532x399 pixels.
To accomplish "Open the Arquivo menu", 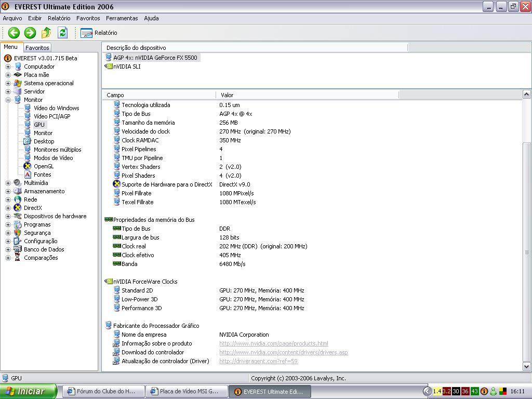I will (x=12, y=18).
